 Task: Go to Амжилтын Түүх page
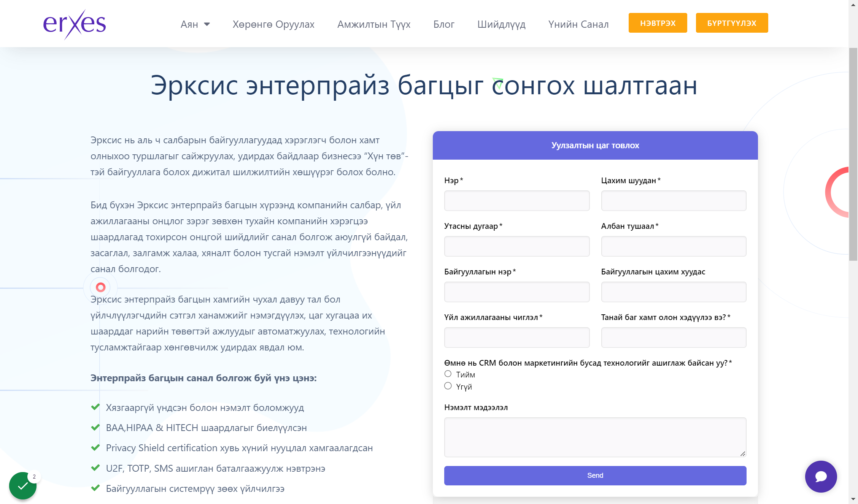click(x=374, y=24)
